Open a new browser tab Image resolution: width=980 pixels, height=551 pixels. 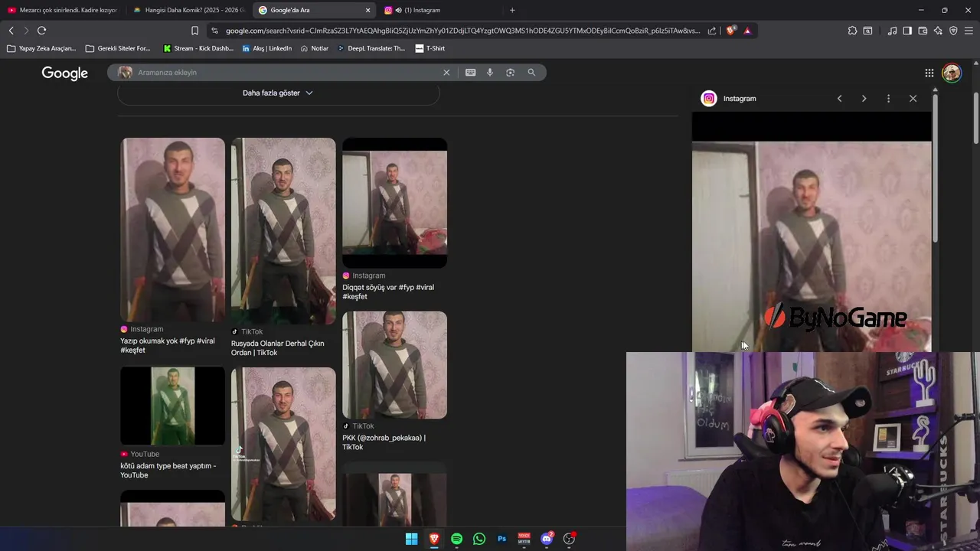coord(512,10)
